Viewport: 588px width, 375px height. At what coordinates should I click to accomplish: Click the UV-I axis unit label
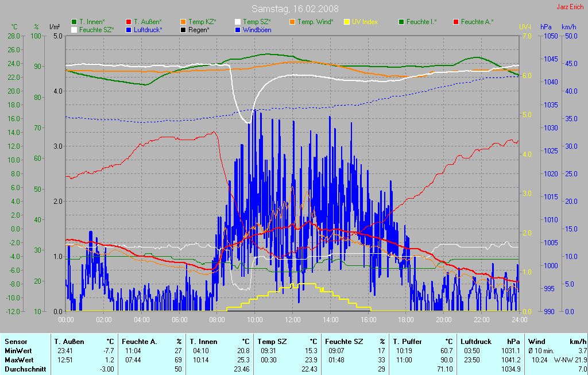click(525, 27)
